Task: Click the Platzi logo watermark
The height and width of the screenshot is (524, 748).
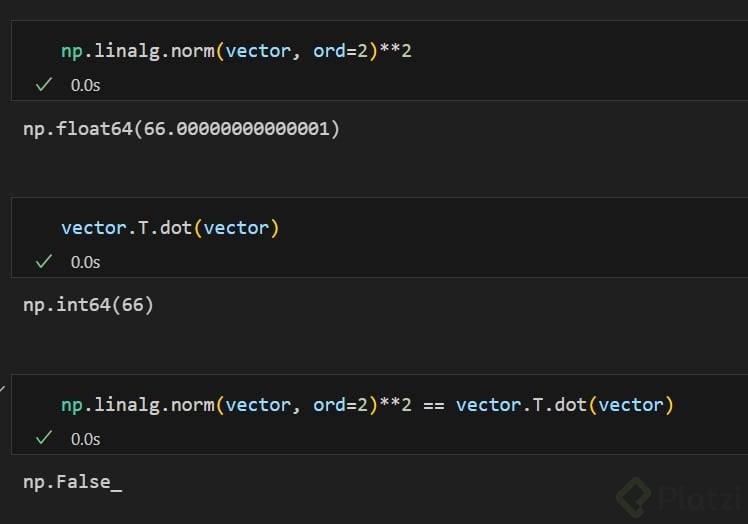Action: pos(679,496)
